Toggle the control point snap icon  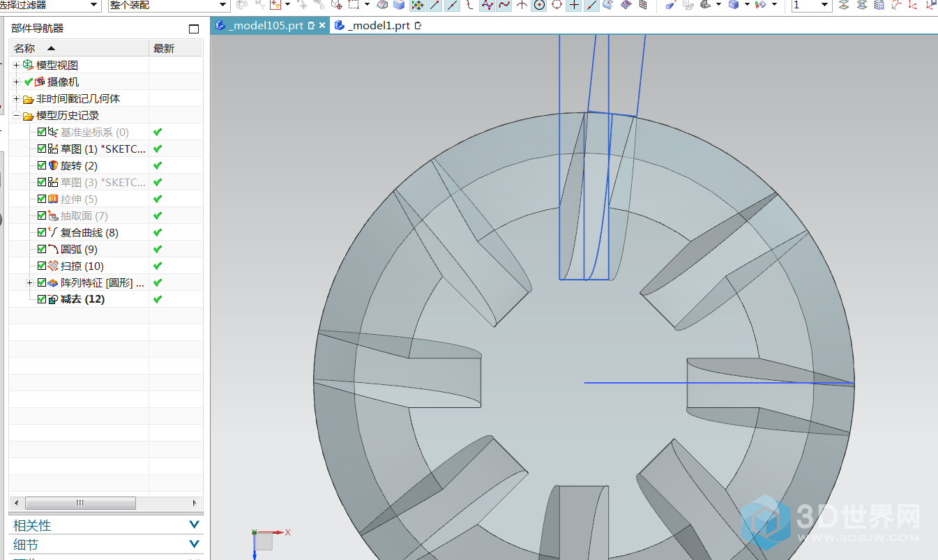[469, 5]
